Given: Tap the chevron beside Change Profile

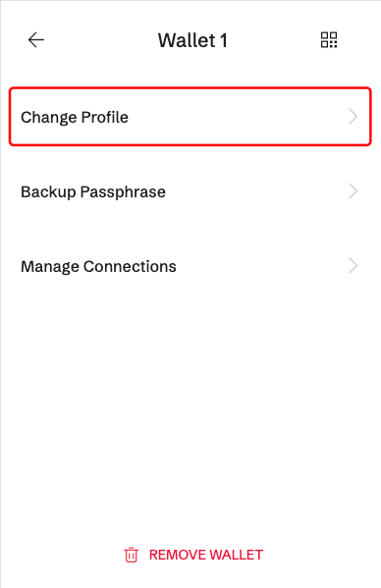Looking at the screenshot, I should click(353, 117).
